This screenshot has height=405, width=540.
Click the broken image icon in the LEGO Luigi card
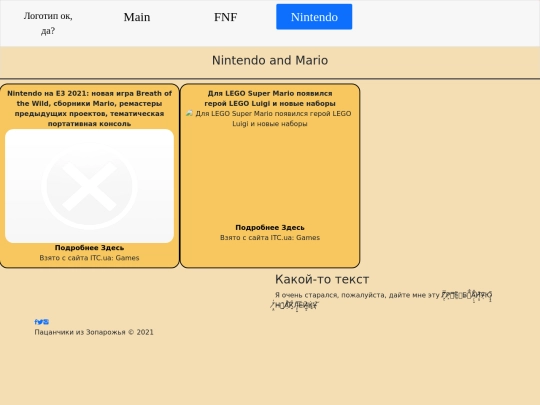pyautogui.click(x=189, y=113)
